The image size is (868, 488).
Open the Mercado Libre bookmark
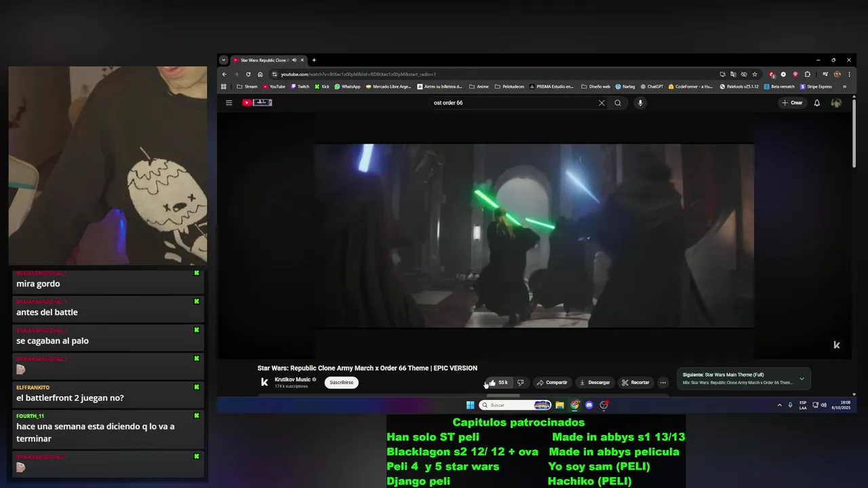pos(389,87)
